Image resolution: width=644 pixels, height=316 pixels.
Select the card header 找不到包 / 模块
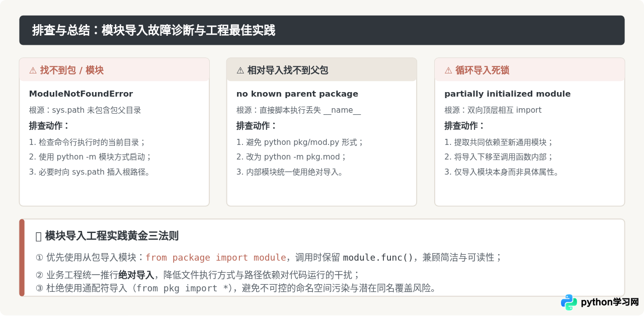coord(114,69)
